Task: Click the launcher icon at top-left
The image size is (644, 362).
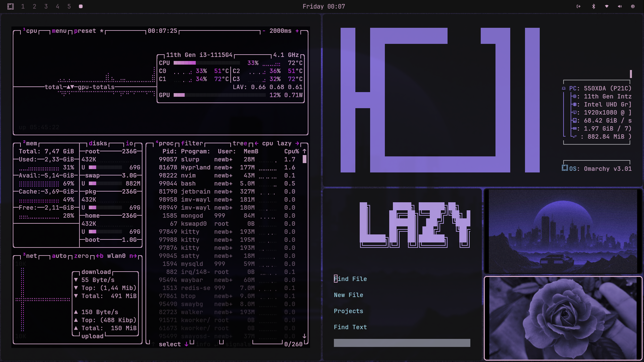Action: [x=10, y=6]
